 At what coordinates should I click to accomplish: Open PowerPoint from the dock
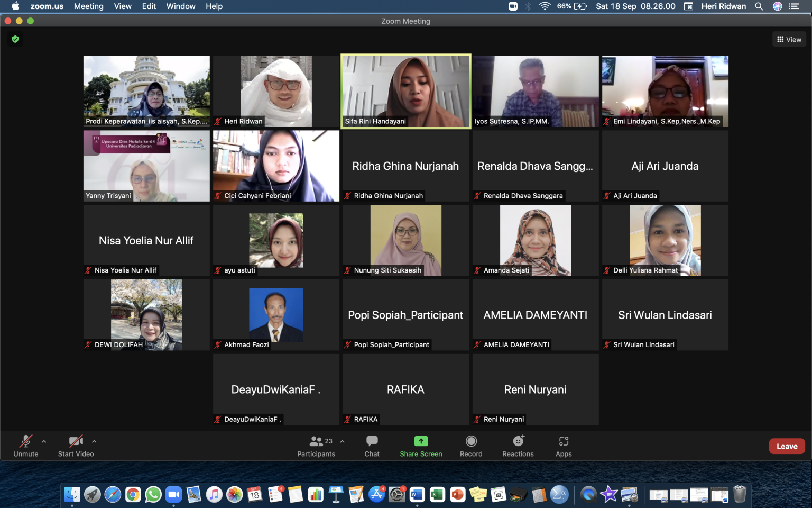(x=458, y=495)
